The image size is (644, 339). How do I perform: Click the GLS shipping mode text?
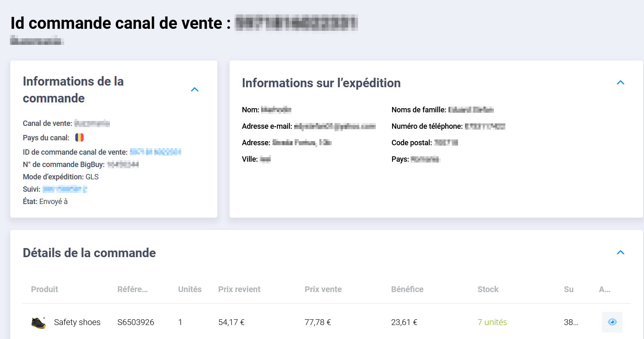click(x=92, y=177)
